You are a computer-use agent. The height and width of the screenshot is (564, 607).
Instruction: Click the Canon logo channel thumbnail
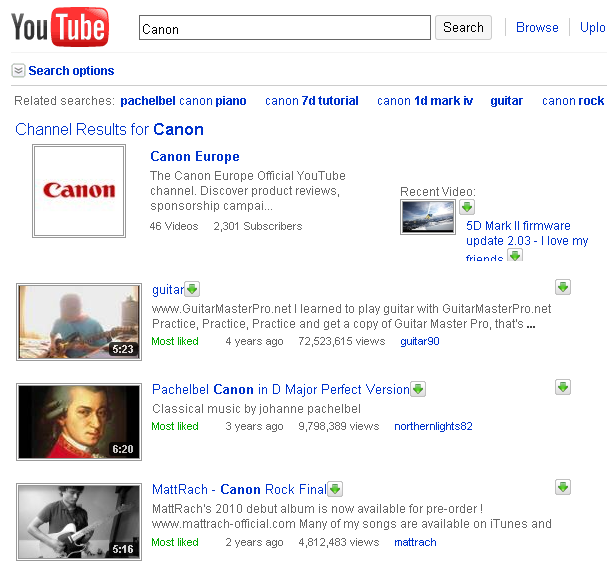click(x=79, y=191)
